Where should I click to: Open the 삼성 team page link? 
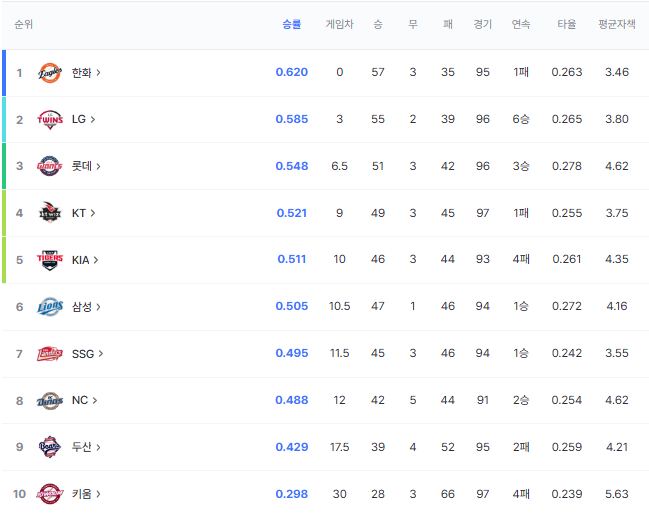click(86, 307)
